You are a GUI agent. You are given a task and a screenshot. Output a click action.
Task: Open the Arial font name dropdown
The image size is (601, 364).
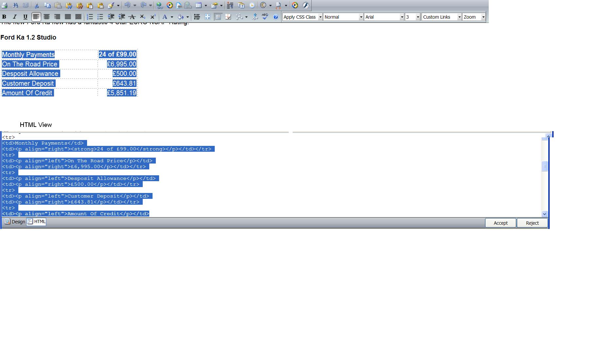(384, 17)
